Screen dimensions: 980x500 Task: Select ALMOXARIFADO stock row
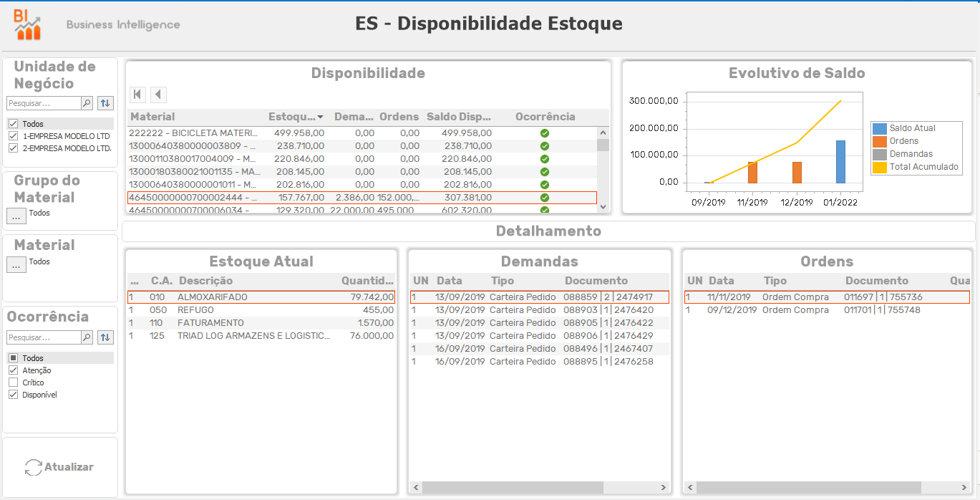click(x=261, y=297)
